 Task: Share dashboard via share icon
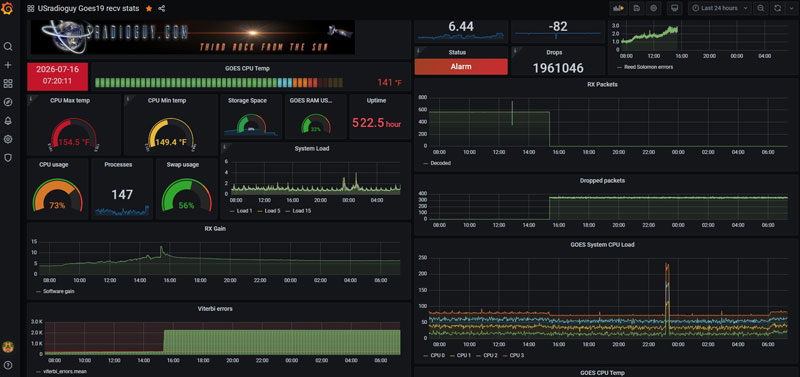[x=162, y=9]
